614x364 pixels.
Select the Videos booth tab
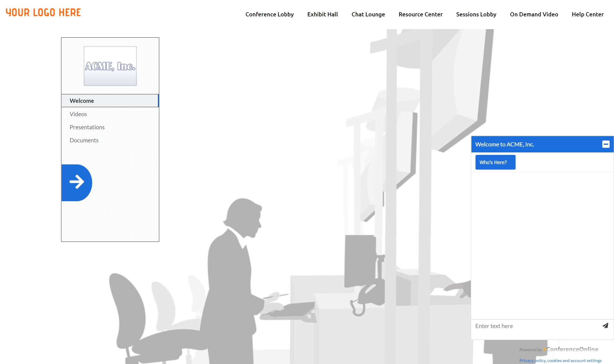tap(110, 114)
